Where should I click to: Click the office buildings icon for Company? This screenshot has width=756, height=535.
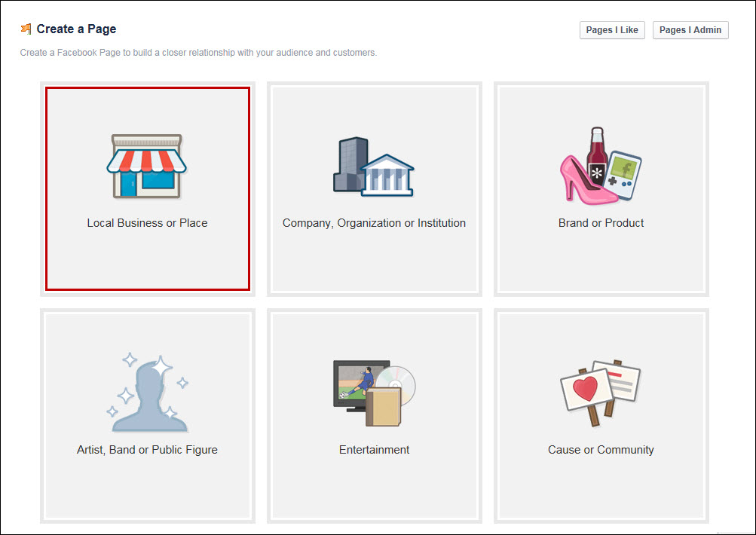click(x=374, y=167)
